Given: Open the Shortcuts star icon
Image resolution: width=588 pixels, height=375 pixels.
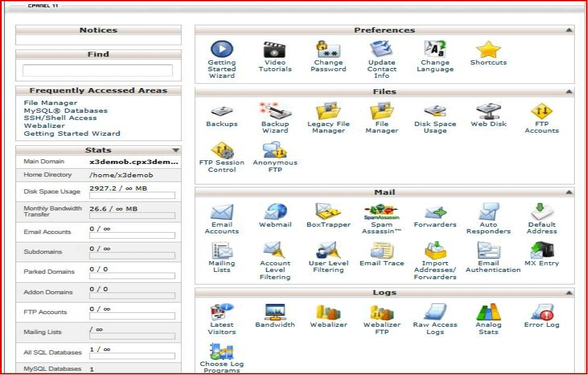Looking at the screenshot, I should (488, 49).
